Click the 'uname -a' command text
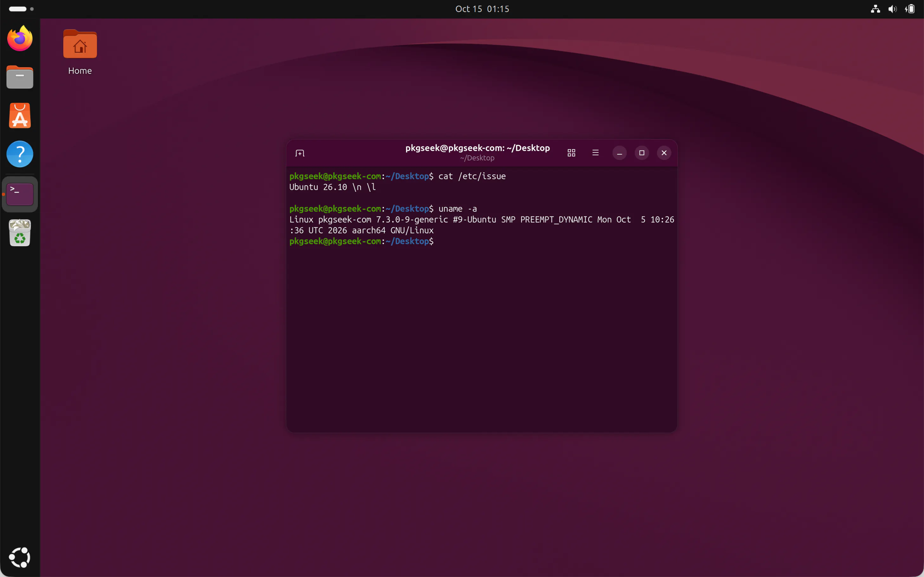Image resolution: width=924 pixels, height=577 pixels. point(457,209)
